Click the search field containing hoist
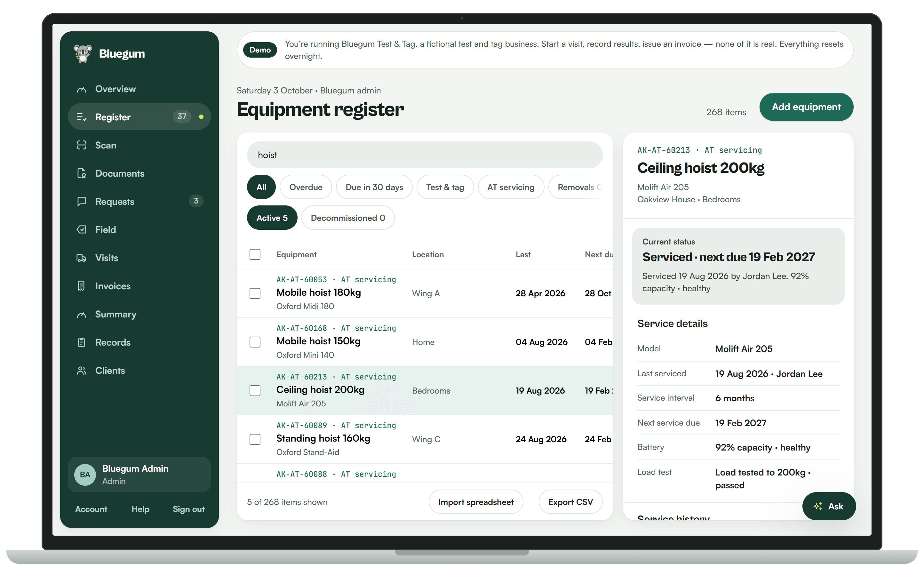The height and width of the screenshot is (583, 924). pyautogui.click(x=424, y=155)
